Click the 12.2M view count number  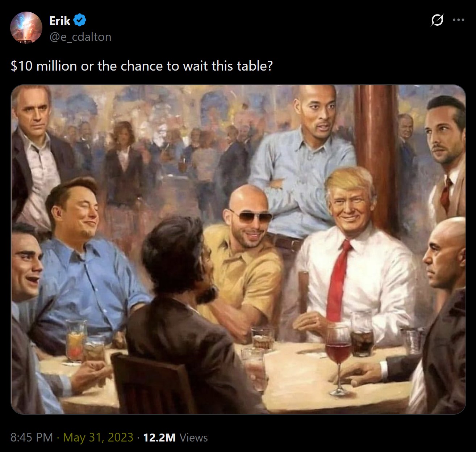click(159, 437)
